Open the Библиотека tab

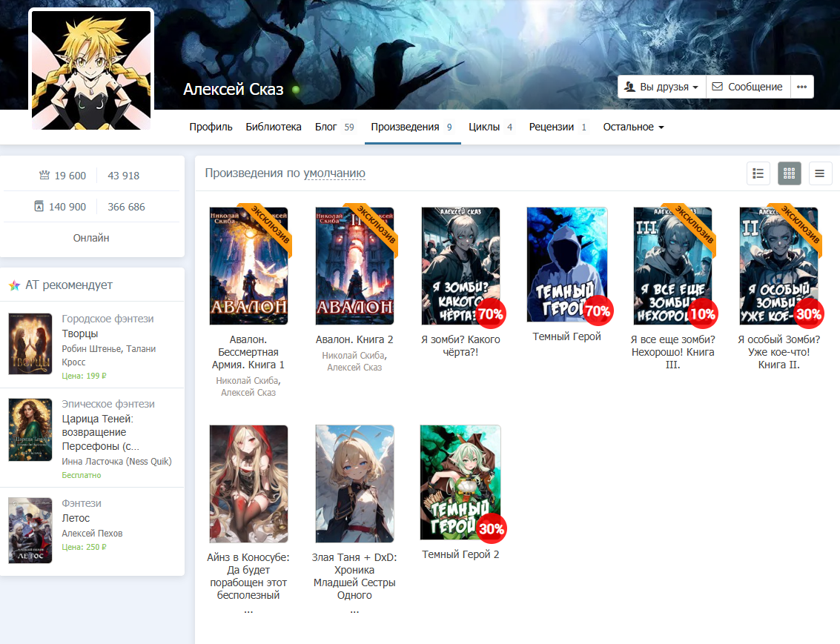274,127
